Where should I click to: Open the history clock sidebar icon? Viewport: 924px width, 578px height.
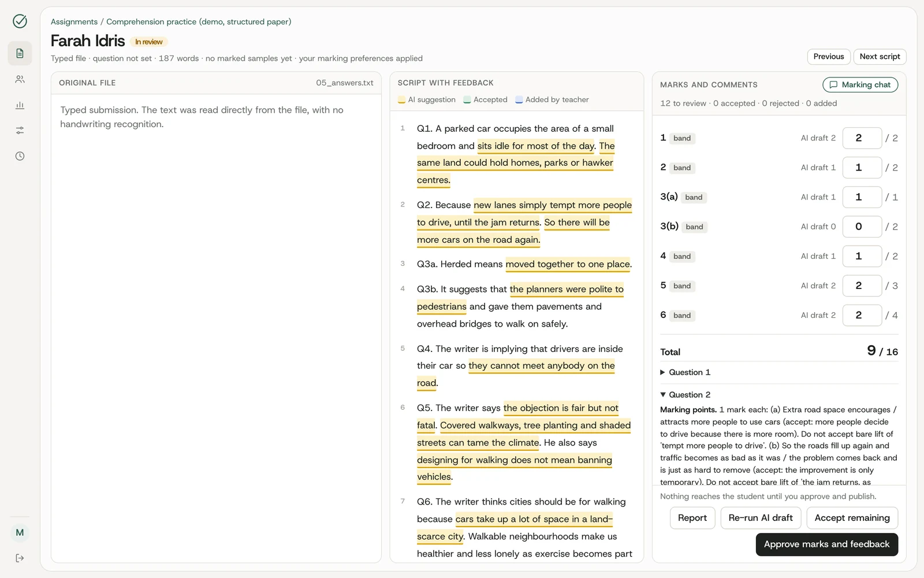pyautogui.click(x=20, y=156)
